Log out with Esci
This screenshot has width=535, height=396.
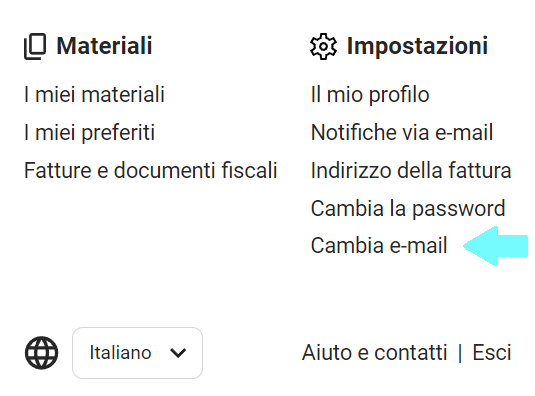click(492, 352)
